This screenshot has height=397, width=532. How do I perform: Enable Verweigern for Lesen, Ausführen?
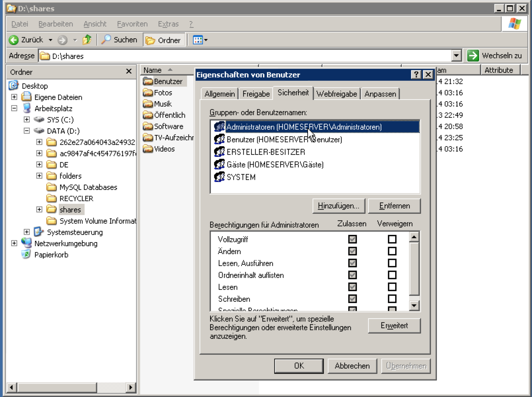point(392,263)
